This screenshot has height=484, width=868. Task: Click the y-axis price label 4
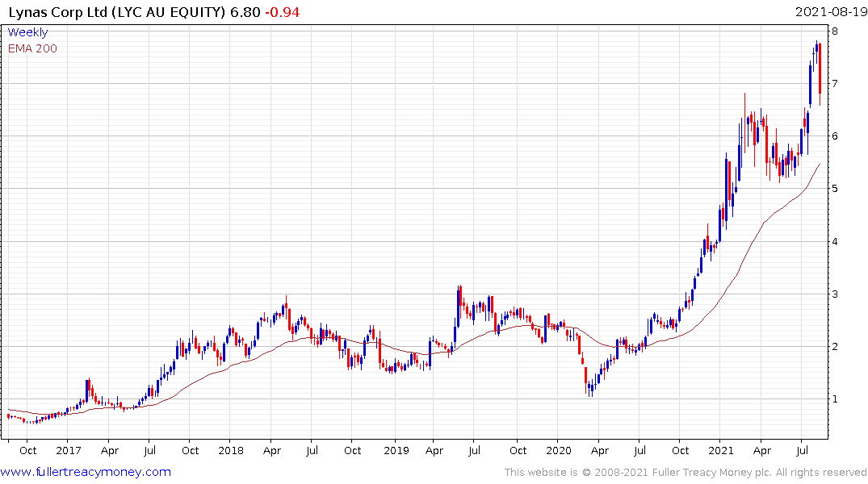pos(835,242)
